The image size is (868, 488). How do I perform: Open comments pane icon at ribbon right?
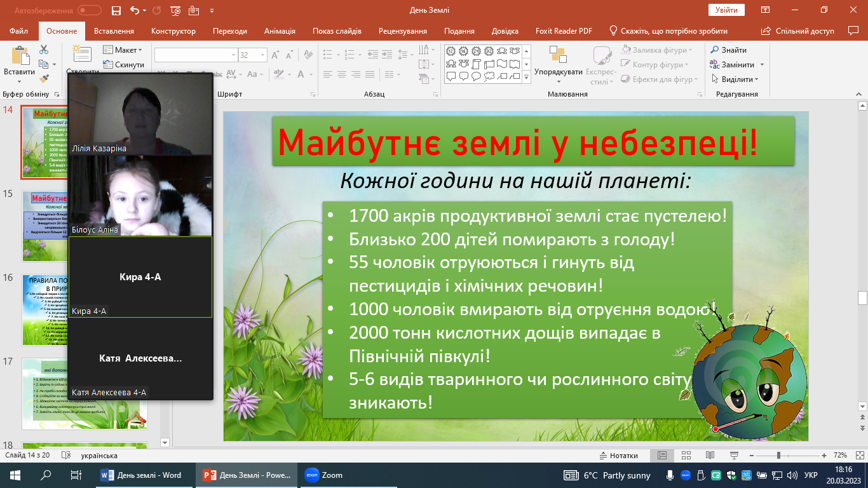tap(853, 30)
